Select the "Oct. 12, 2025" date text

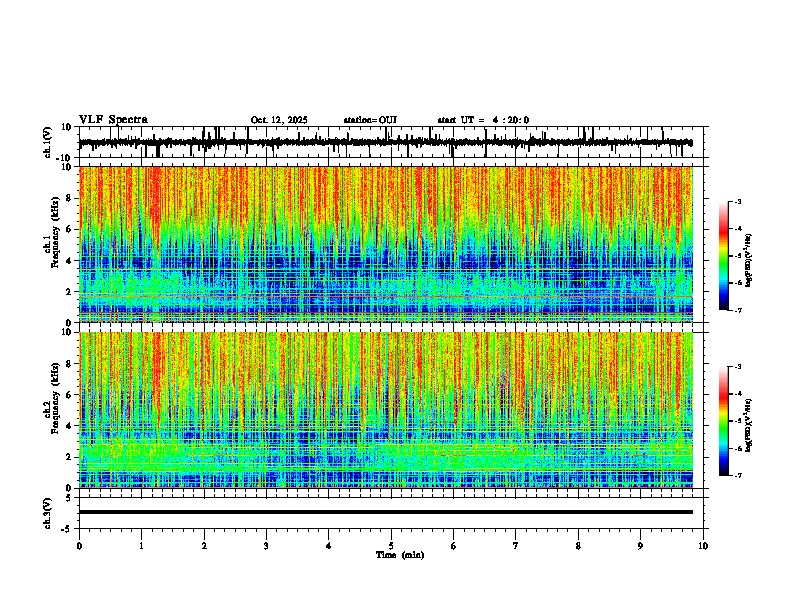[279, 120]
